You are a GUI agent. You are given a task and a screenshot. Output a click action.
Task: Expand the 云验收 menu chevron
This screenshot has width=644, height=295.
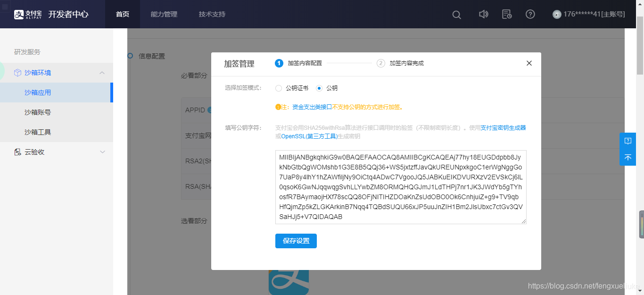click(102, 152)
